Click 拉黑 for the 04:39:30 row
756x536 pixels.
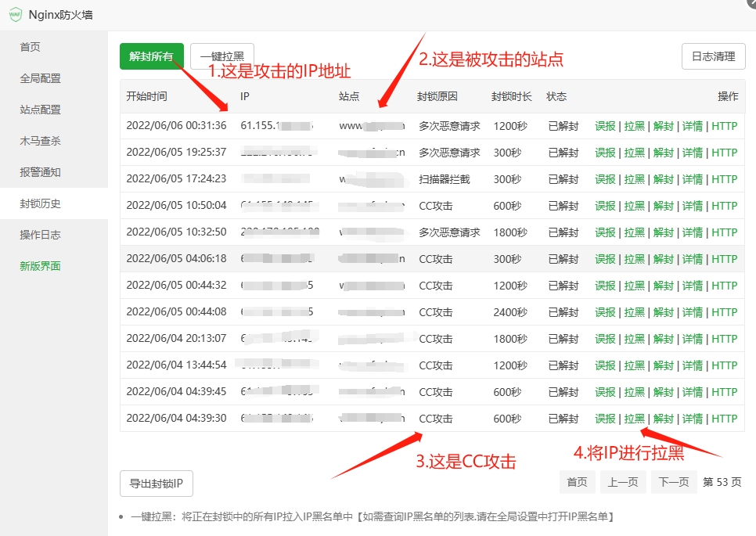tap(635, 419)
